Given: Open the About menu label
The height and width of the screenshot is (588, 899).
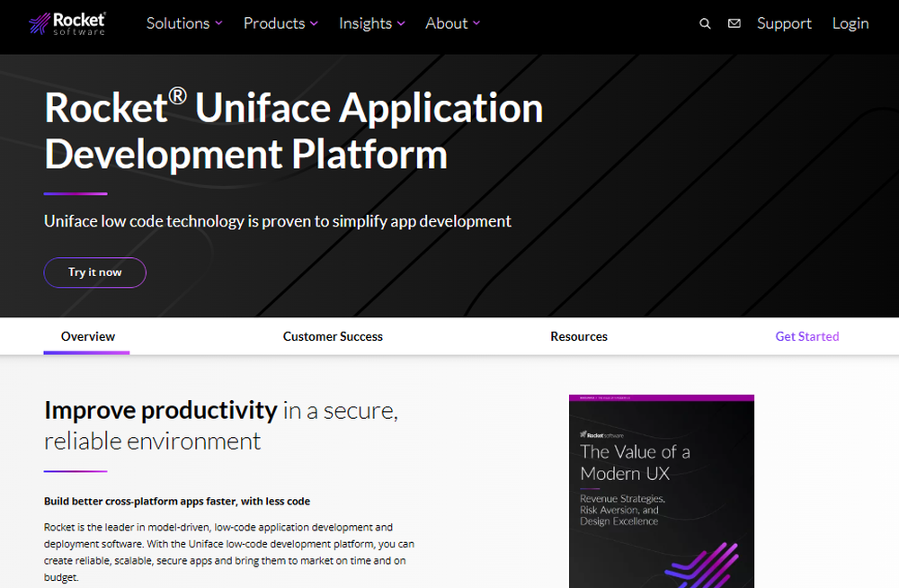Looking at the screenshot, I should click(x=447, y=23).
